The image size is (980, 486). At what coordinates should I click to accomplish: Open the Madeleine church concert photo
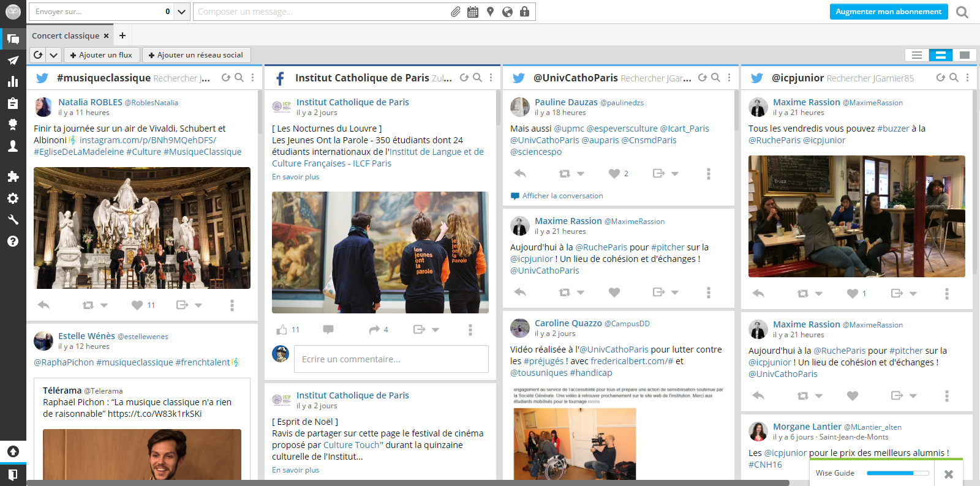[x=142, y=228]
